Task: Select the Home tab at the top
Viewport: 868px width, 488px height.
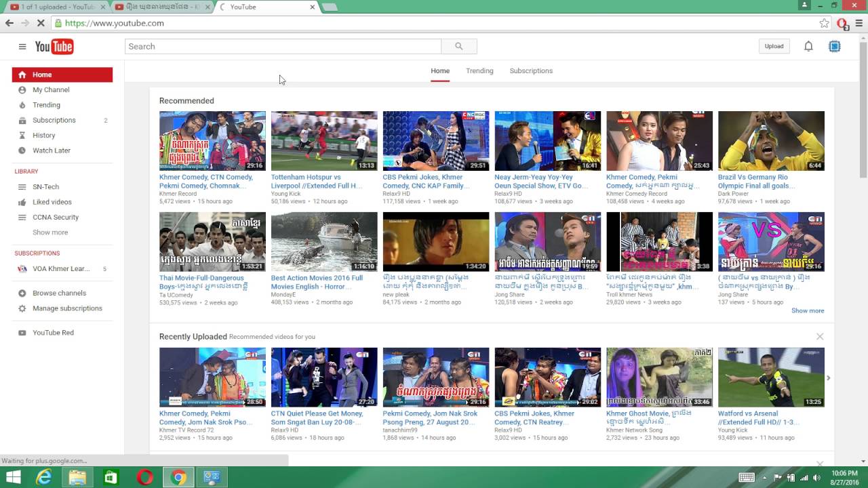Action: point(440,70)
